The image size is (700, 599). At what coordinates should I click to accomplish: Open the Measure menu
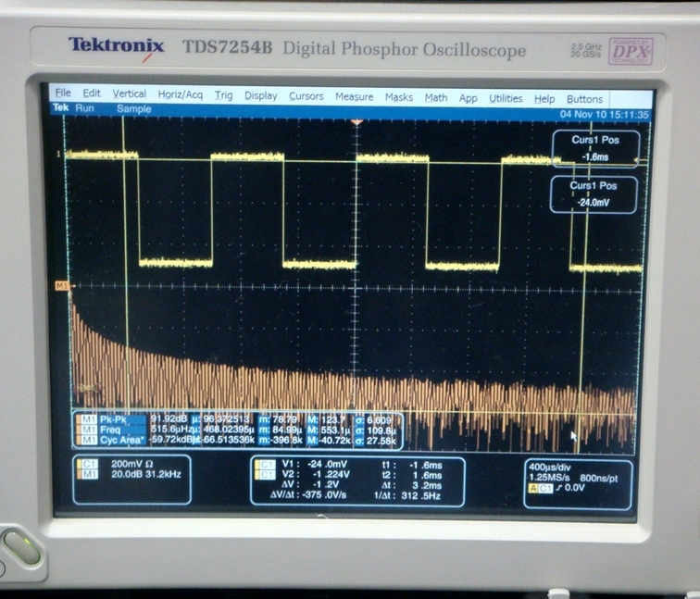(354, 96)
